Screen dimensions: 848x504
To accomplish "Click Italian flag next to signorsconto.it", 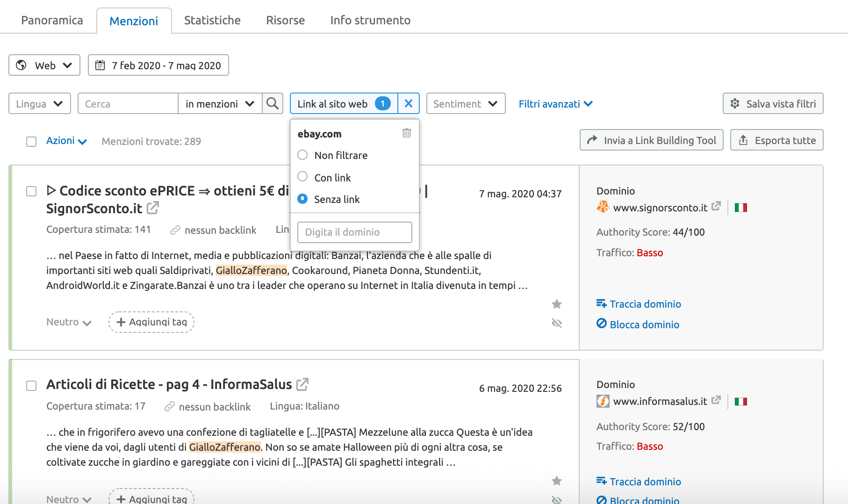I will (x=741, y=208).
